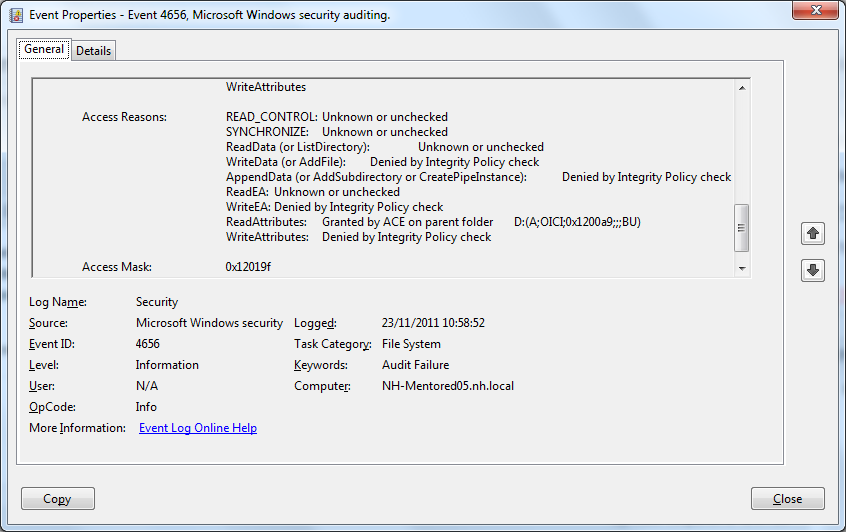The height and width of the screenshot is (532, 846).
Task: Click the description scrollbar down arrow
Action: pyautogui.click(x=741, y=268)
